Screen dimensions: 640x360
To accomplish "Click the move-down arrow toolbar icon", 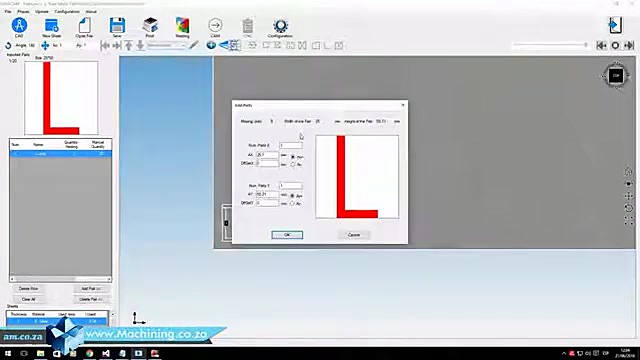I will point(140,45).
